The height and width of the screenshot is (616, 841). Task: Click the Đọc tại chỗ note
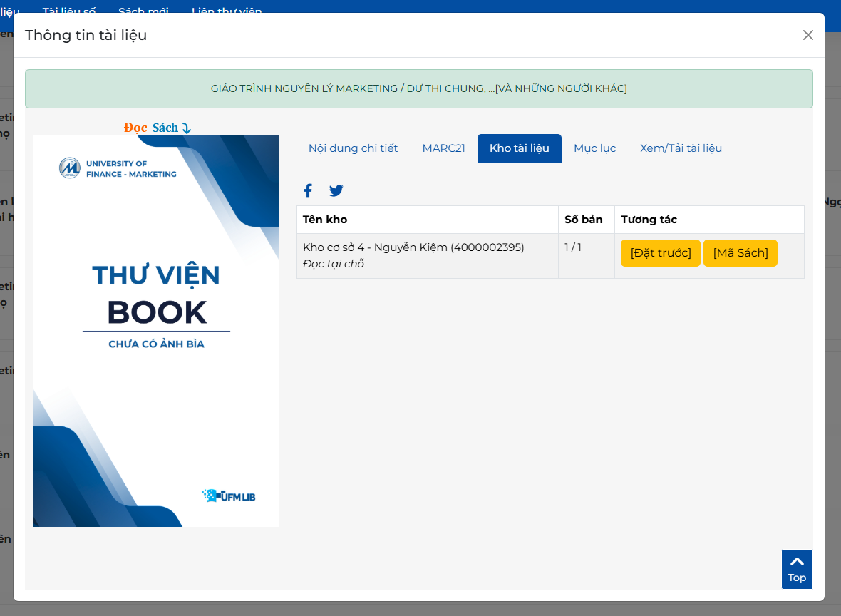click(x=333, y=264)
